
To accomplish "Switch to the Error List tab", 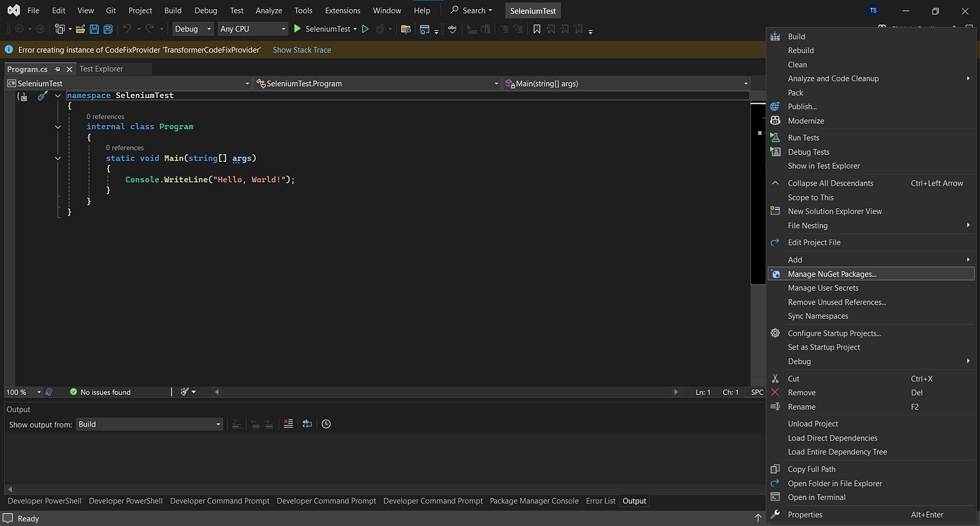I will point(601,501).
